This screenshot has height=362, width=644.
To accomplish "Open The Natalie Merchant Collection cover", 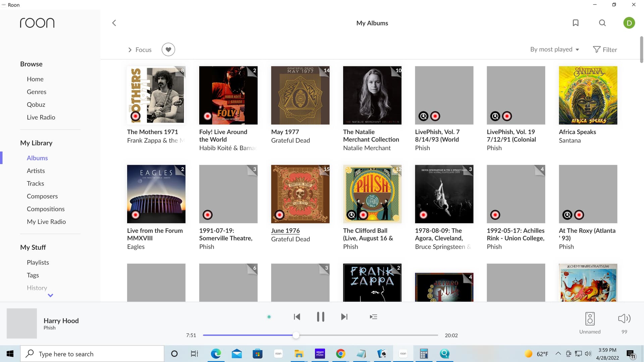I will 372,95.
